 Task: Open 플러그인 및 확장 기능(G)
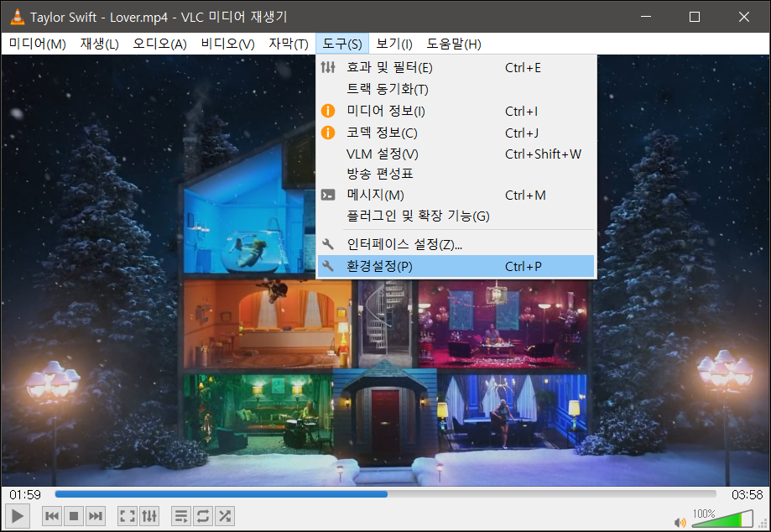pyautogui.click(x=456, y=216)
